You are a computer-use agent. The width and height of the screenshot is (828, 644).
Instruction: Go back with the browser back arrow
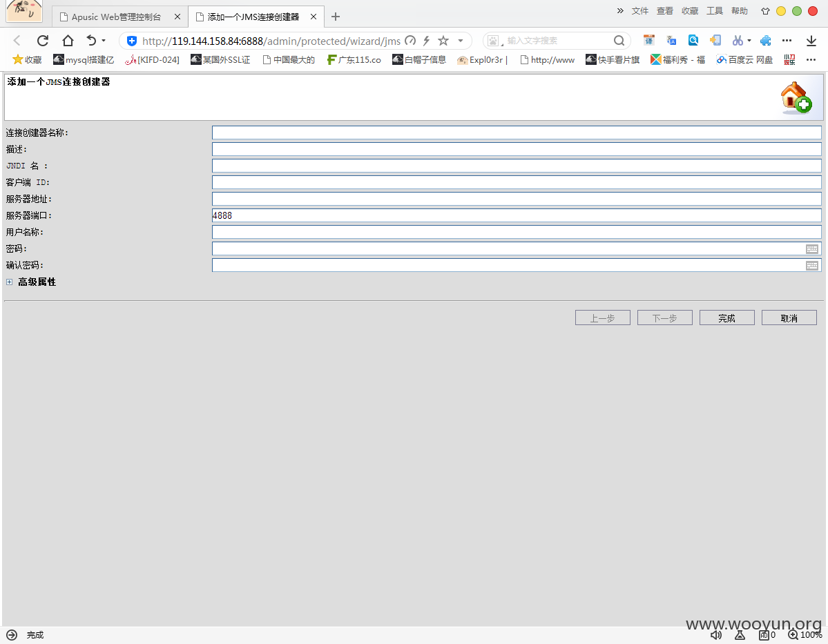(17, 41)
